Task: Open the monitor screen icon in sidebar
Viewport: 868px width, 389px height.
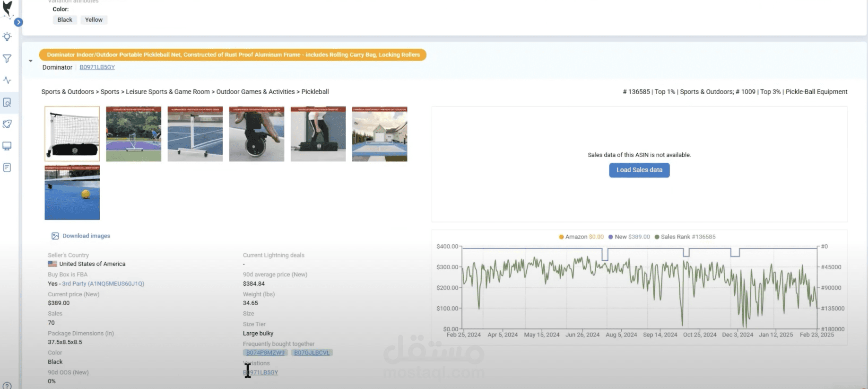Action: (7, 146)
